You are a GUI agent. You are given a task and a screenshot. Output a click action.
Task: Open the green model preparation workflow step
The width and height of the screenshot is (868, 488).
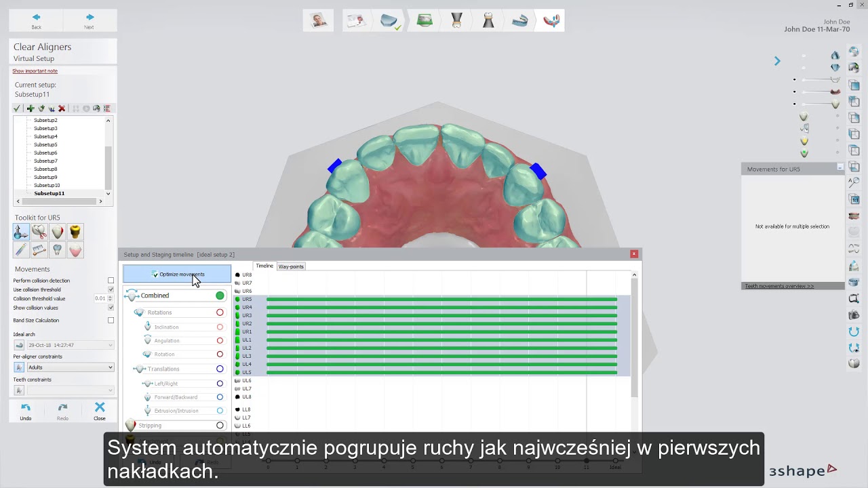(x=425, y=21)
